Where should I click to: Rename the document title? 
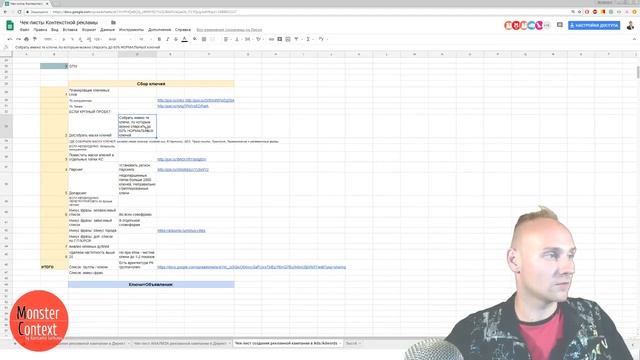(x=59, y=22)
